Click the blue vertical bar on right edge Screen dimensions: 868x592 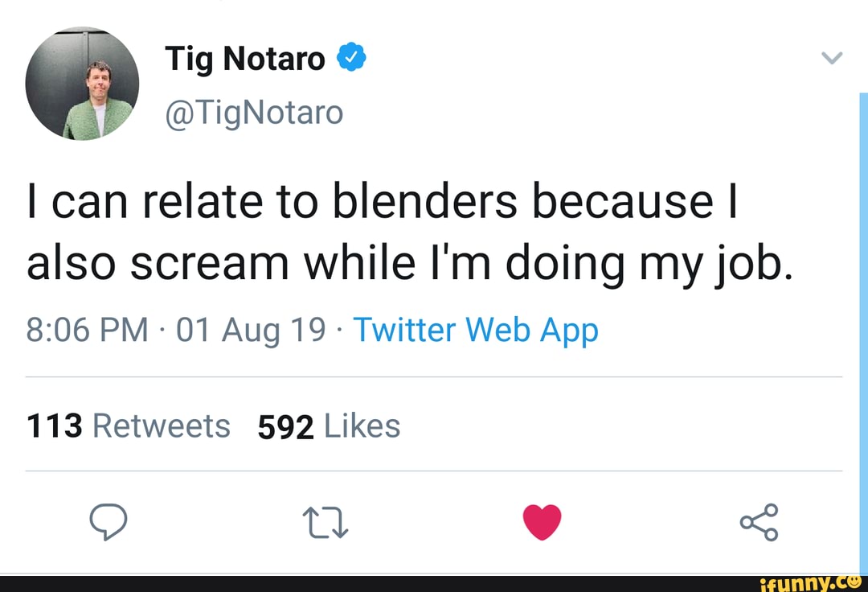862,322
